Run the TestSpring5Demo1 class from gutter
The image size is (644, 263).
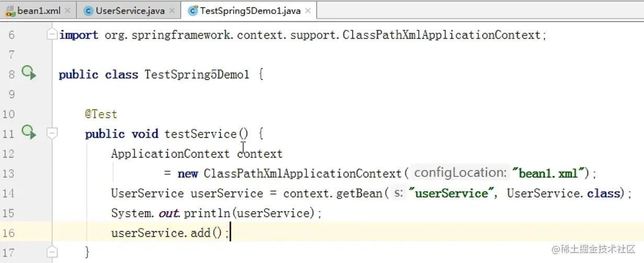pos(29,73)
